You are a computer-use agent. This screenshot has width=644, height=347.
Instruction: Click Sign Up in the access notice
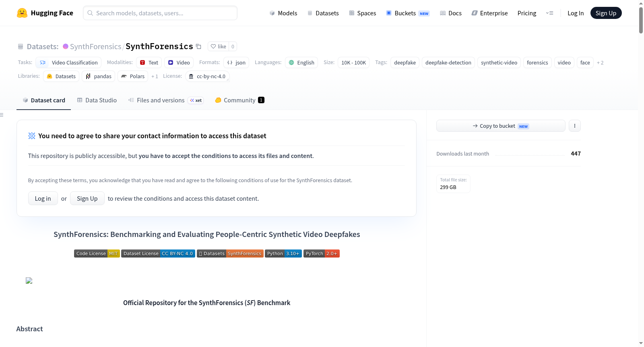(87, 198)
